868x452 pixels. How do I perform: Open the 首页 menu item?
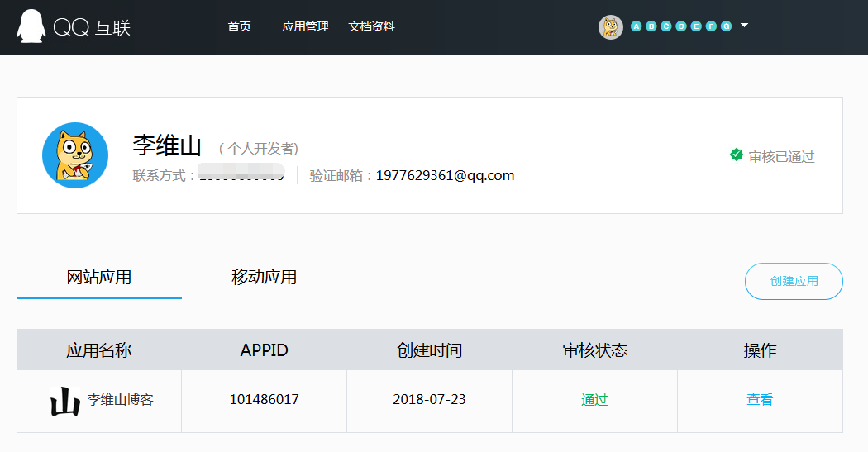pos(239,26)
